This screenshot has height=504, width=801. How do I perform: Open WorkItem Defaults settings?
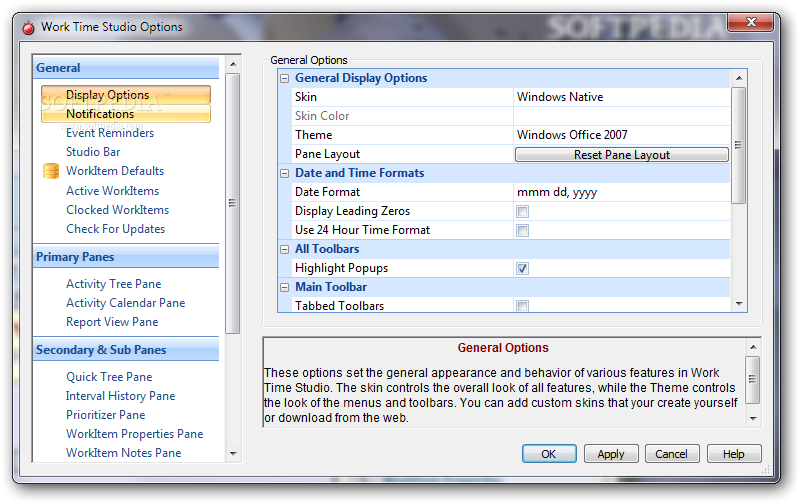pyautogui.click(x=115, y=171)
